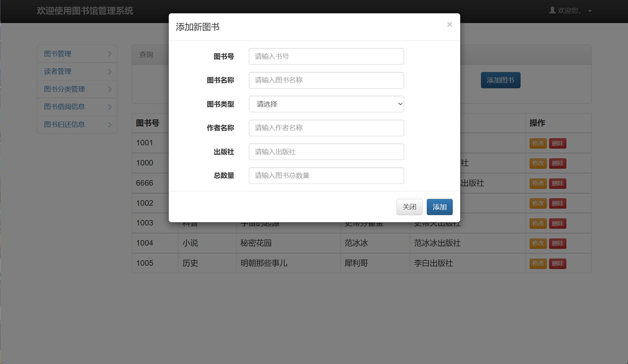Screen dimensions: 628x364
Task: Expand the 图书管理 sidebar section
Action: [77, 54]
